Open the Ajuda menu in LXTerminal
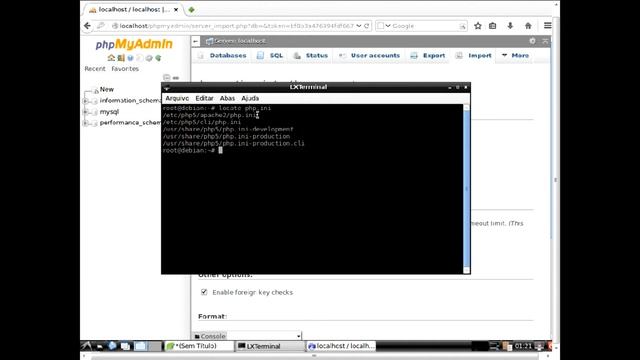Viewport: 640px width, 360px height. 250,98
